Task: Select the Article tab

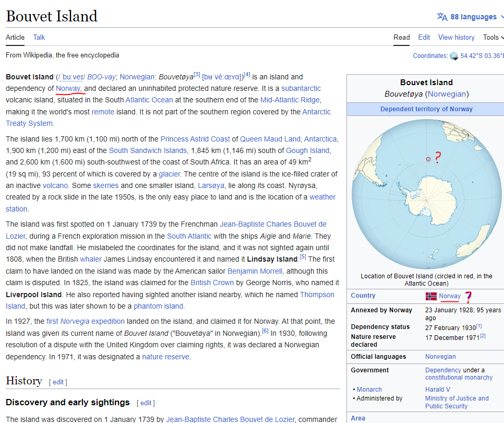Action: click(x=15, y=37)
